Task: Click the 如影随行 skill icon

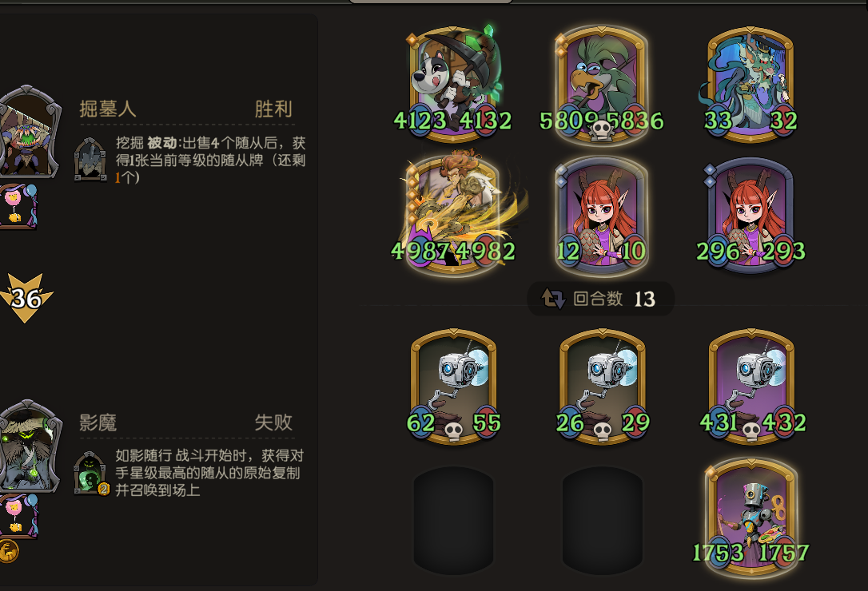Action: [91, 473]
